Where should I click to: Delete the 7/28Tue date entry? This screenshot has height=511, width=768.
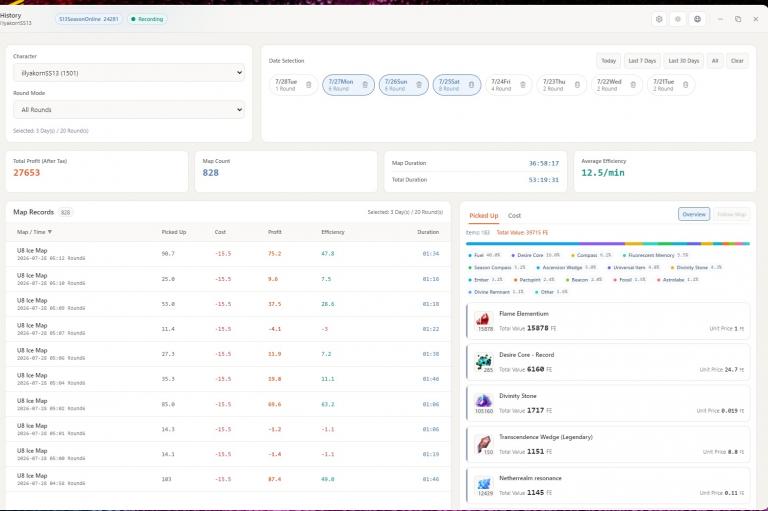pyautogui.click(x=309, y=85)
